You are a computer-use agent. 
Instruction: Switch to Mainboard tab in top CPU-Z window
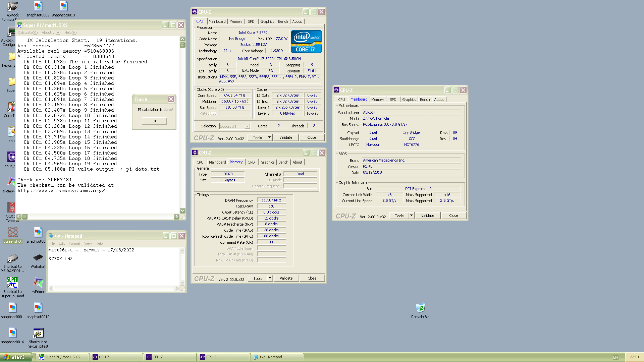click(217, 21)
